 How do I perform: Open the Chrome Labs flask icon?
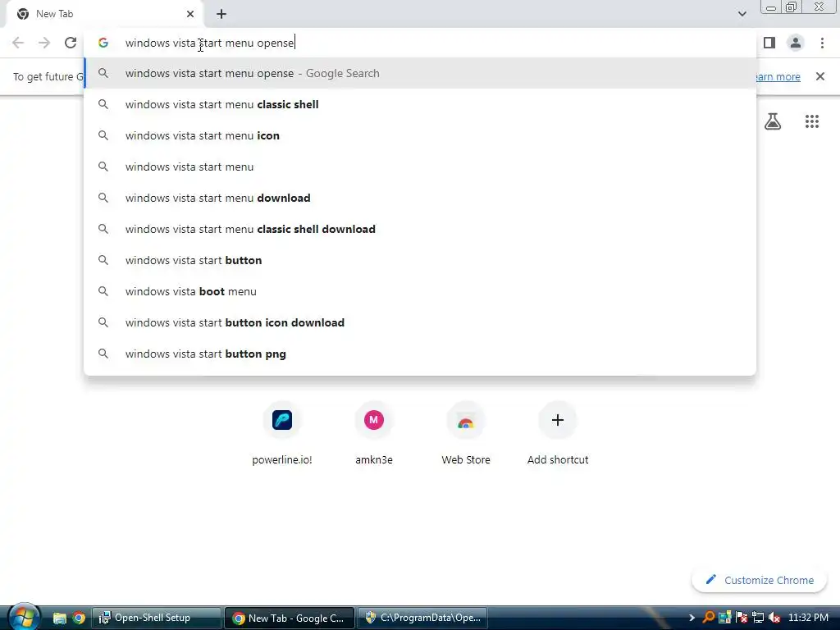pyautogui.click(x=773, y=121)
